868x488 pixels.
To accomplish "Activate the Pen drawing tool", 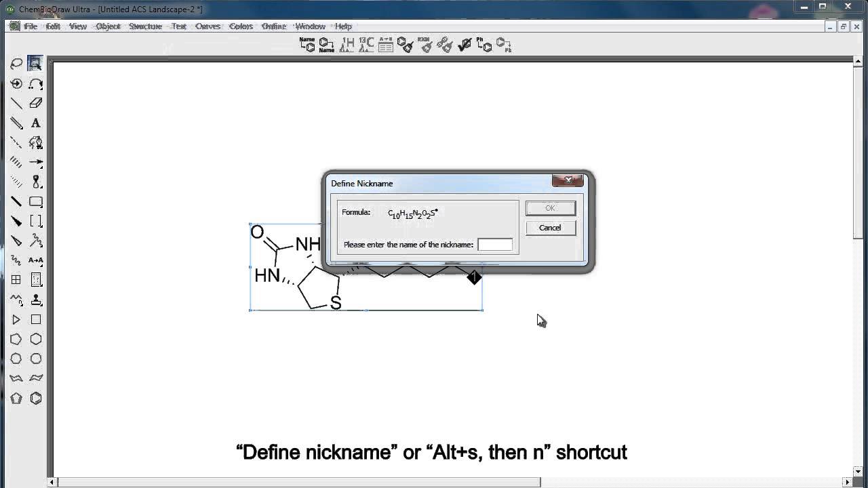I will (x=35, y=142).
